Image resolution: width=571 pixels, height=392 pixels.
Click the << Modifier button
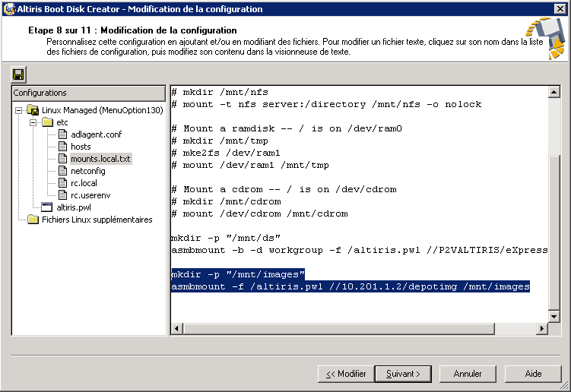(x=346, y=374)
